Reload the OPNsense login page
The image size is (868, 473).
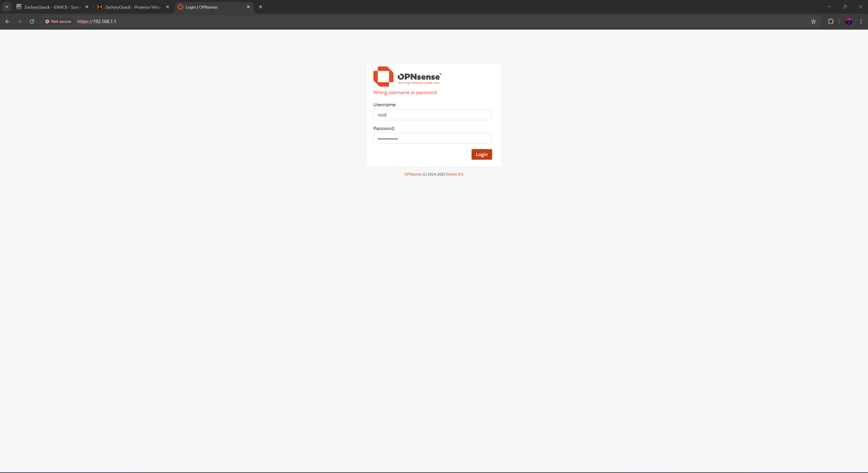tap(32, 21)
